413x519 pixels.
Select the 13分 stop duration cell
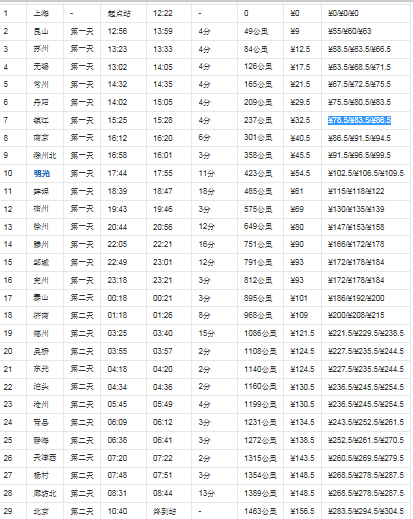(x=207, y=493)
